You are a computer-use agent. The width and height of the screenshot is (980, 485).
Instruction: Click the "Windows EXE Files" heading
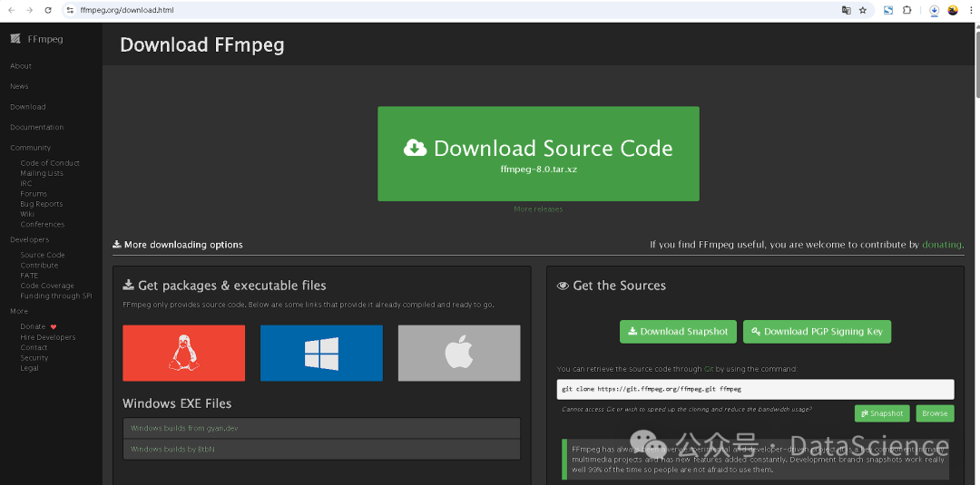click(x=177, y=403)
